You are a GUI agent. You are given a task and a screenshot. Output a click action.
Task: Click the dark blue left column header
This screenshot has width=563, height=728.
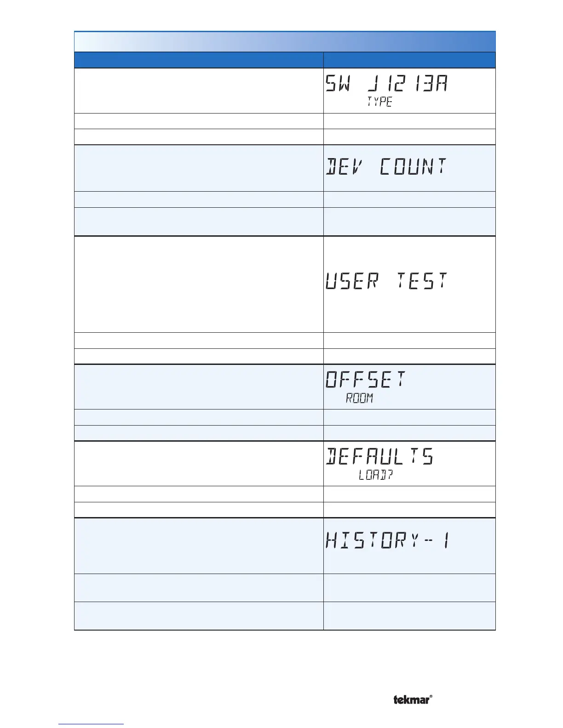199,60
